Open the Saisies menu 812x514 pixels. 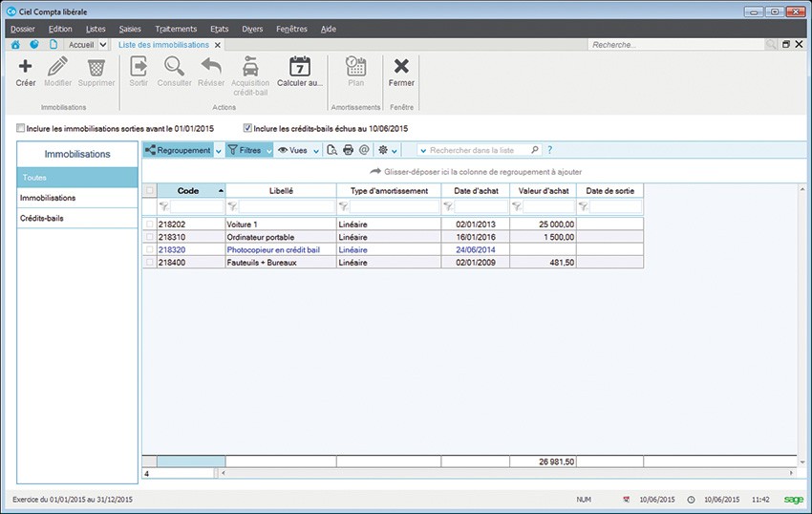130,29
